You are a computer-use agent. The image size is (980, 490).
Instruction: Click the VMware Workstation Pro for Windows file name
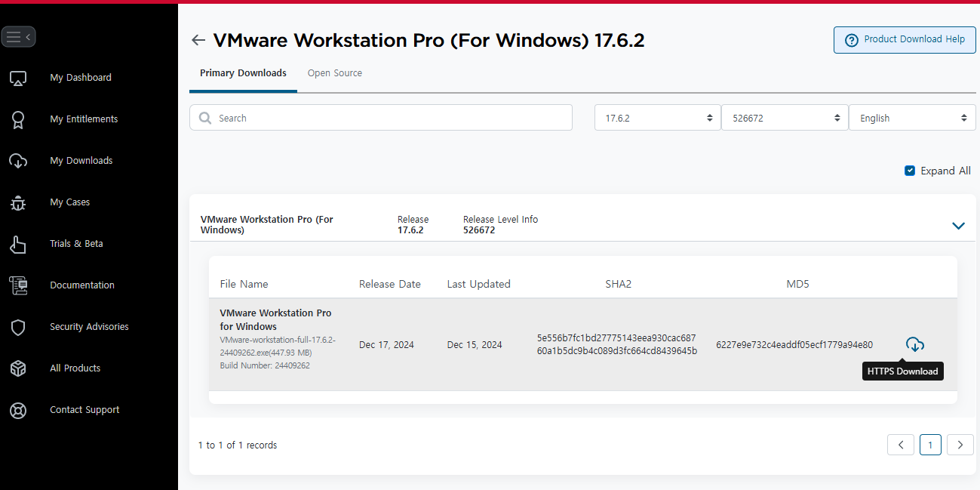pos(275,319)
